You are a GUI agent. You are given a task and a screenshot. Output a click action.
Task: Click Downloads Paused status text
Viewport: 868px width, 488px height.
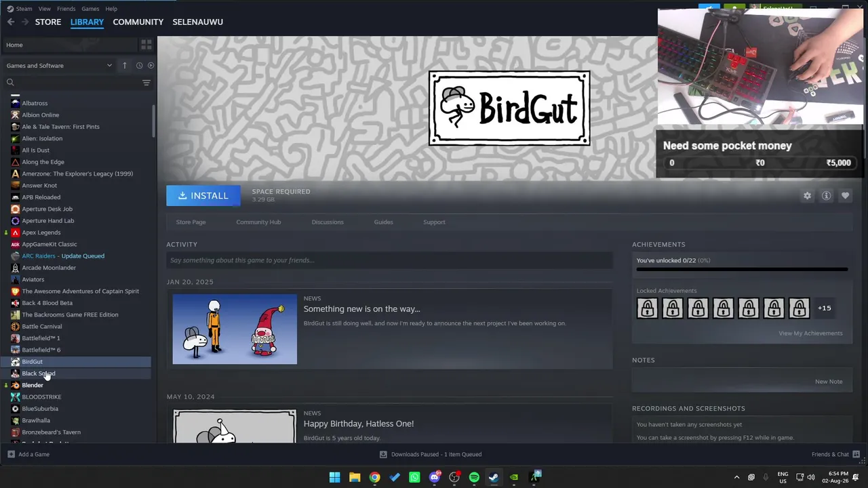tap(436, 454)
